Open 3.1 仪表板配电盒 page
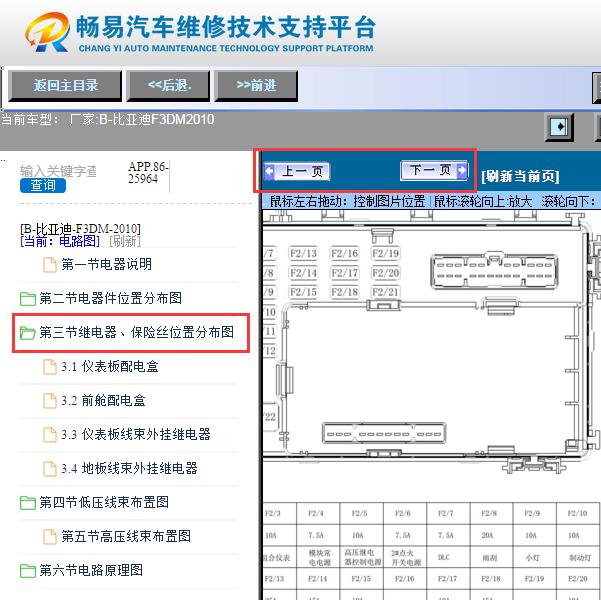Screen dimensions: 601x600 pos(110,367)
